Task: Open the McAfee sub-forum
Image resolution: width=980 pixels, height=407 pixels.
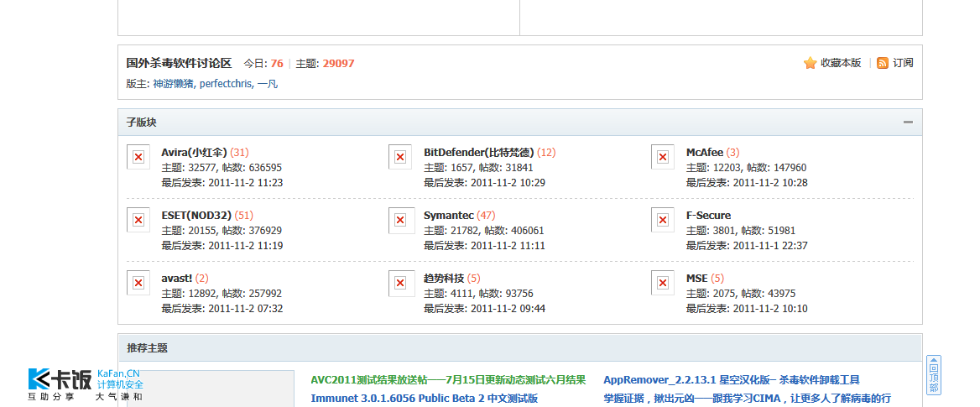Action: click(x=705, y=152)
